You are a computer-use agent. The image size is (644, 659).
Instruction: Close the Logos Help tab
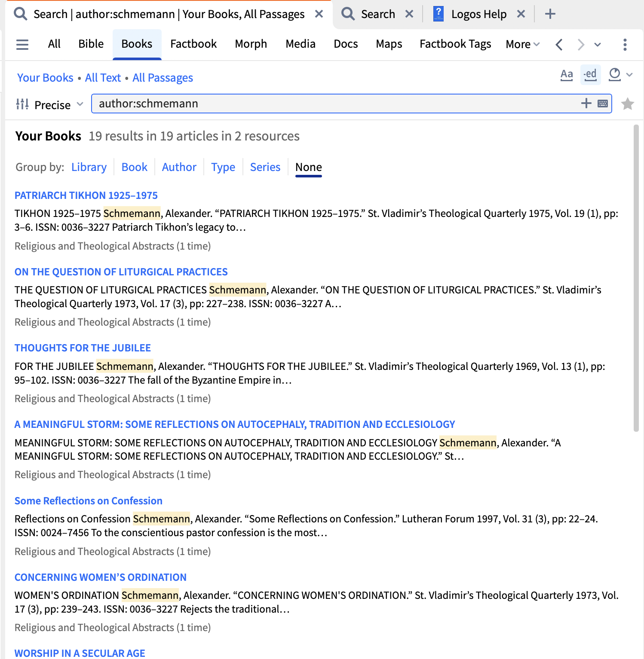(x=521, y=14)
